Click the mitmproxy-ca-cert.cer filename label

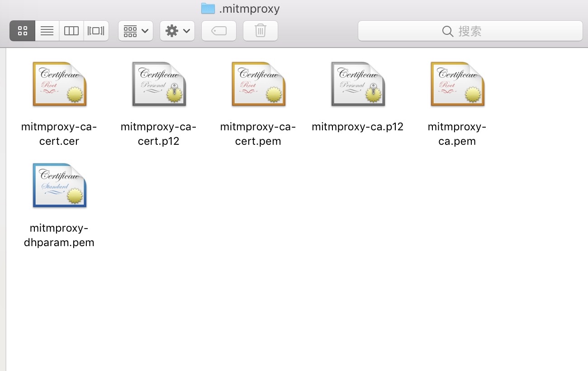59,133
